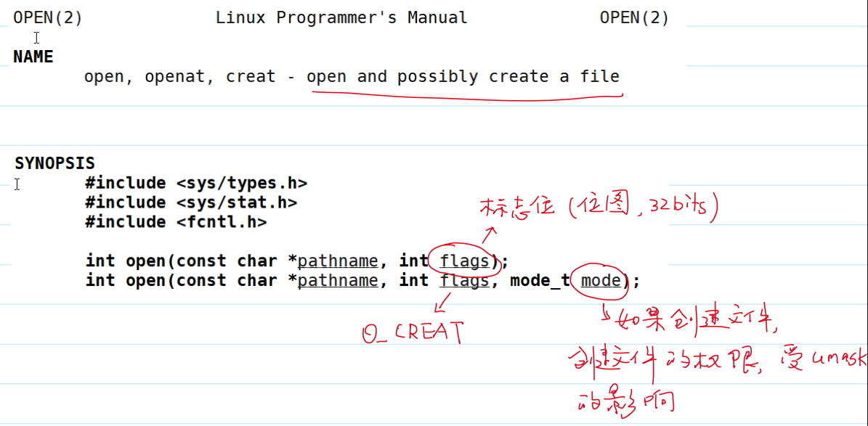This screenshot has height=426, width=868.
Task: Click 'flags' in the two-argument open prototype
Action: coord(464,261)
